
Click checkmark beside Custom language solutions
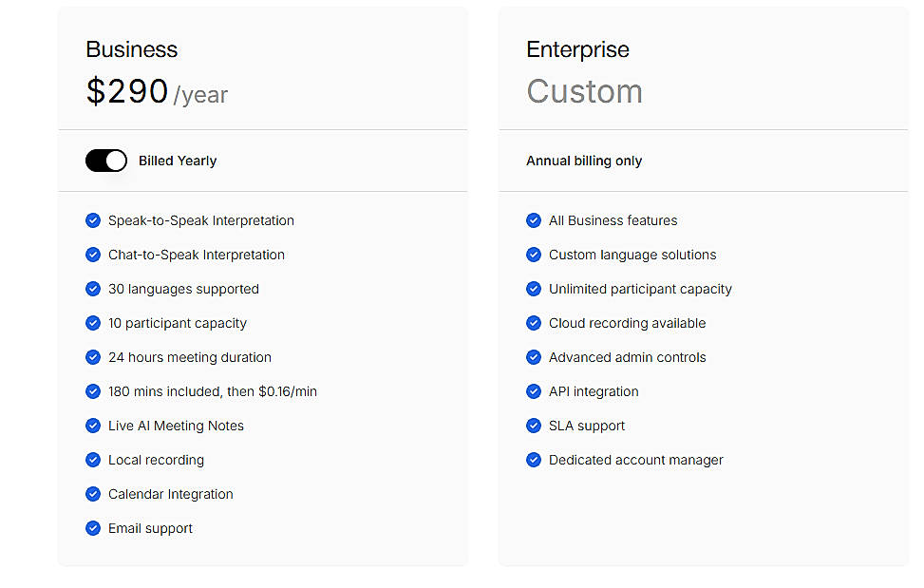(534, 255)
